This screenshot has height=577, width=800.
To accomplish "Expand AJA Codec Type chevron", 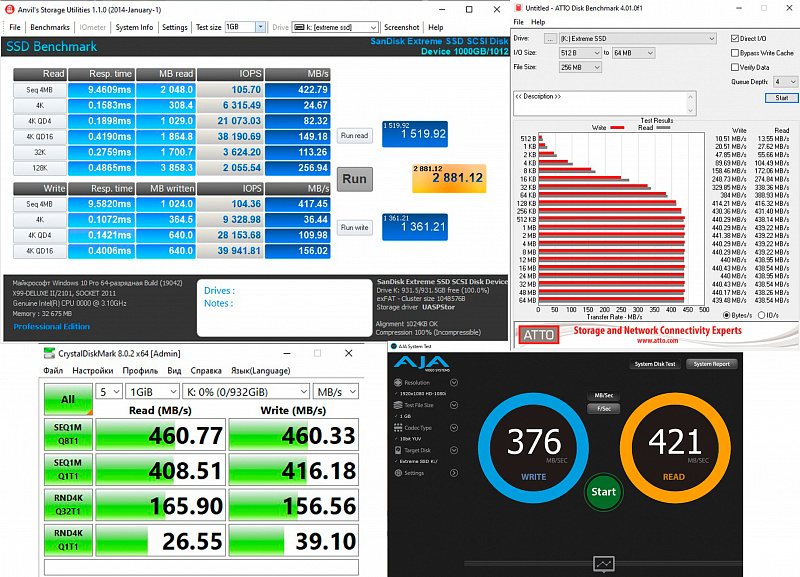I will [x=454, y=428].
